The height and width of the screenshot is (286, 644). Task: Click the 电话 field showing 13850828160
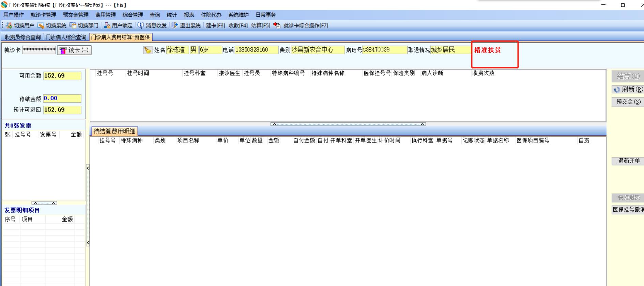(256, 50)
